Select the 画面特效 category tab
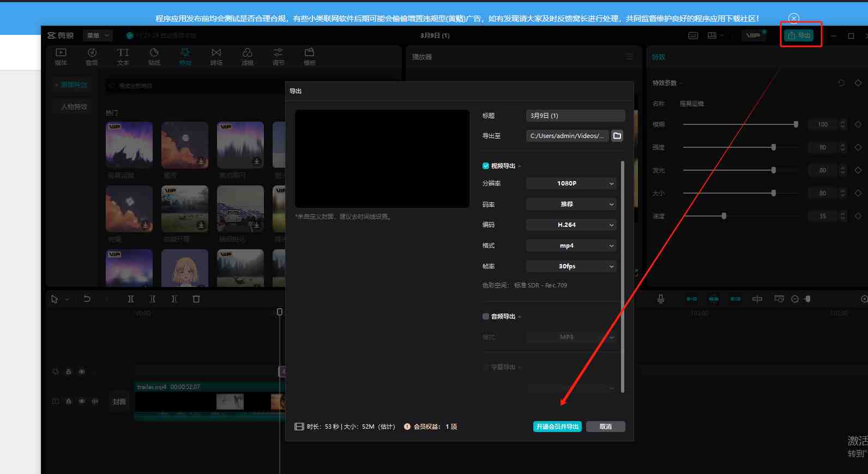Viewport: 868px width, 474px height. pos(72,85)
